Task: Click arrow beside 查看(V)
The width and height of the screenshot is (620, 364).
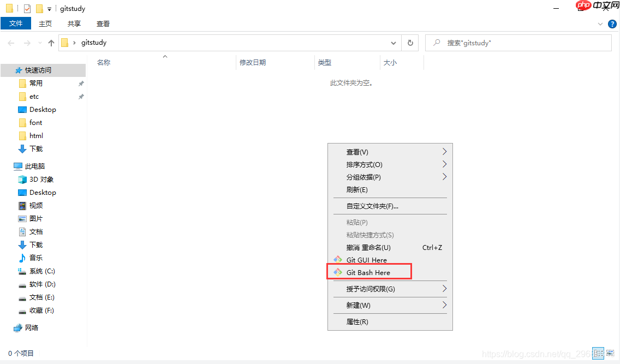Action: tap(444, 151)
